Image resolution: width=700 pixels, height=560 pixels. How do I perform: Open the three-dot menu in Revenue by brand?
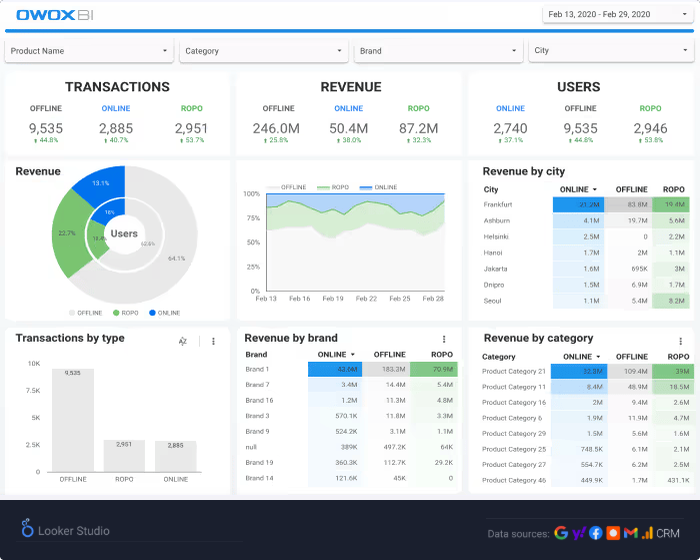[444, 339]
